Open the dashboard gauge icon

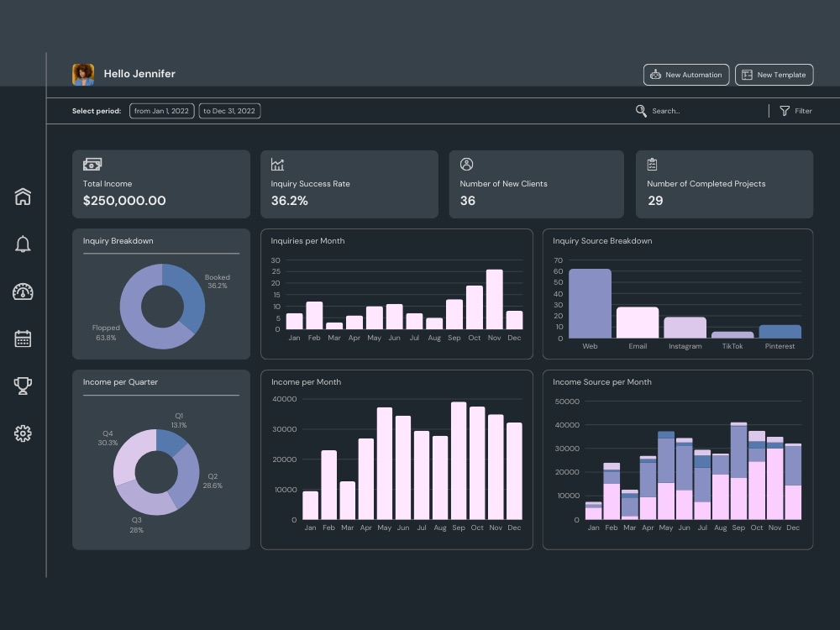[23, 291]
